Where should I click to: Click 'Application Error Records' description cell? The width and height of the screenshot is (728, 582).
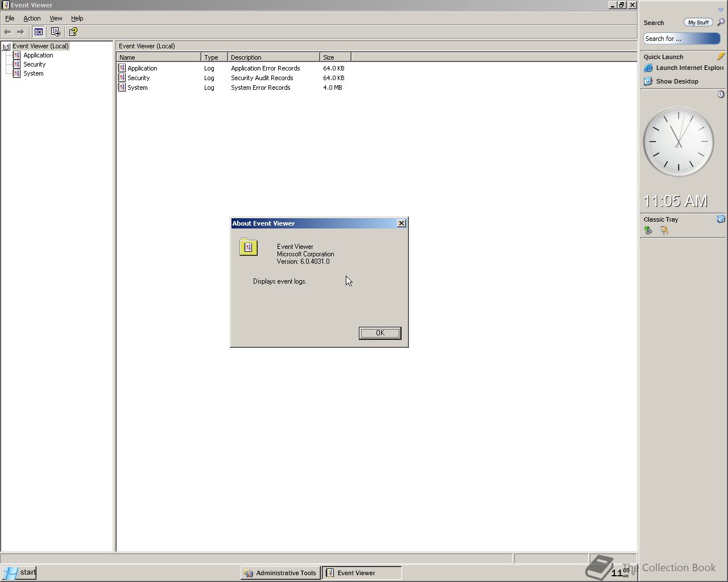pos(265,68)
